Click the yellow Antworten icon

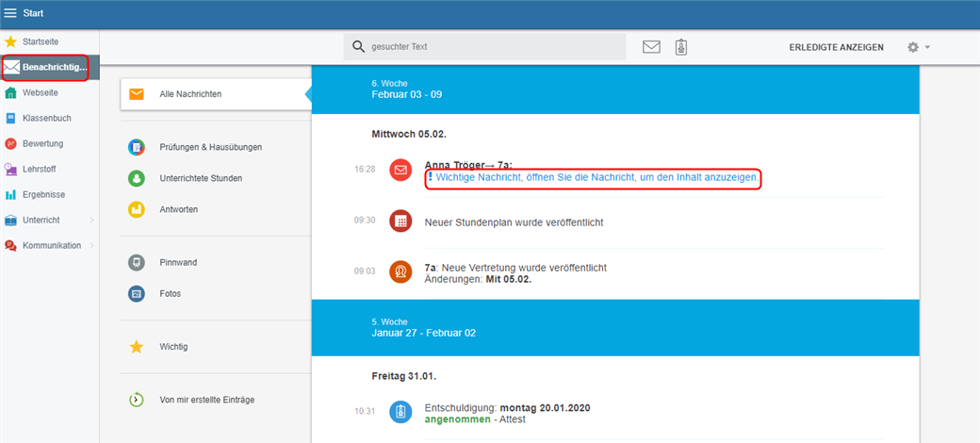(x=137, y=210)
